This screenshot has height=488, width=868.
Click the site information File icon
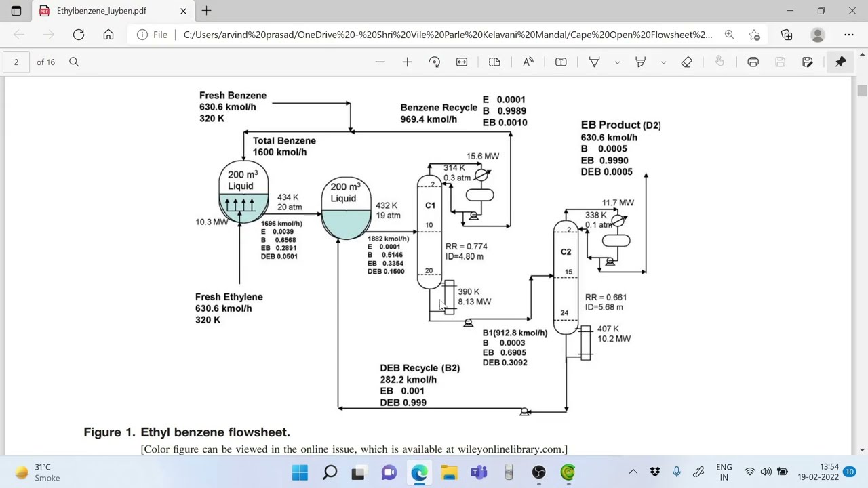click(x=152, y=35)
